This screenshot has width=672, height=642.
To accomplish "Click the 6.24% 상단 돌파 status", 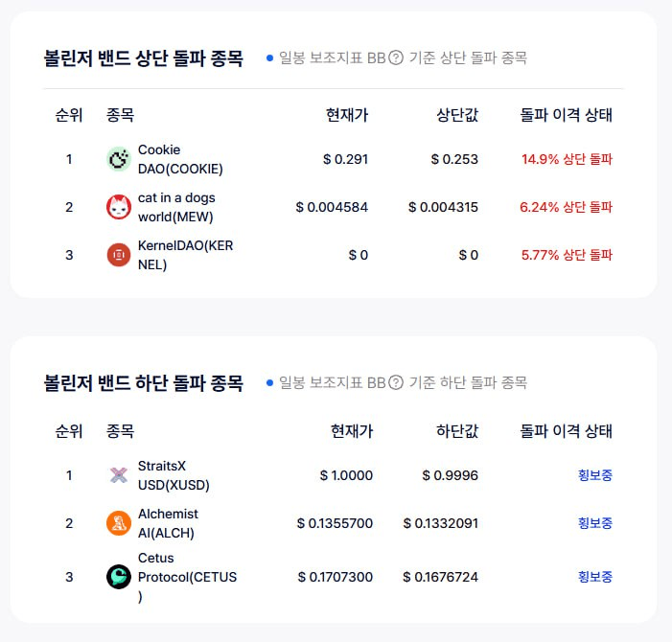I will coord(566,207).
